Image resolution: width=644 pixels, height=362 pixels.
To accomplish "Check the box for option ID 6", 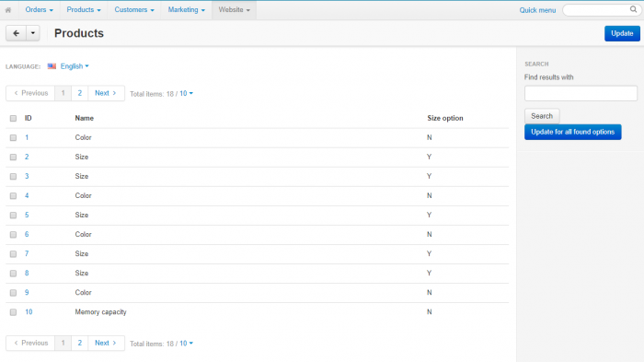I will coord(13,235).
